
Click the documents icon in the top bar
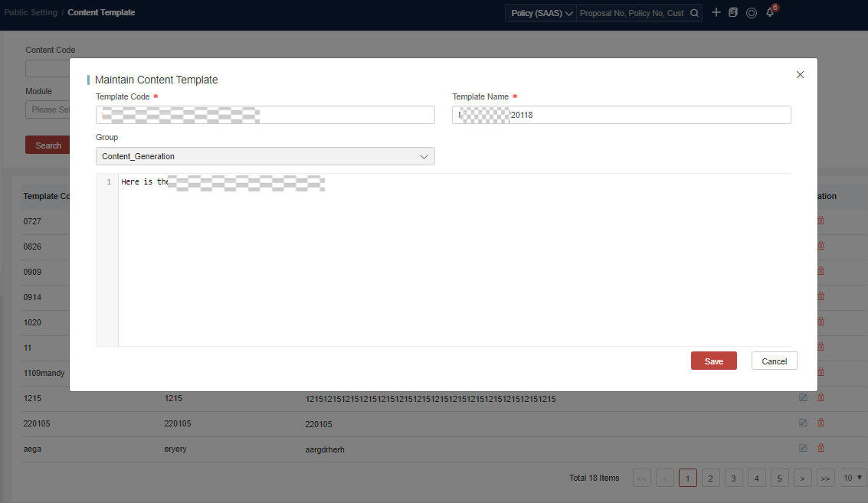(733, 13)
